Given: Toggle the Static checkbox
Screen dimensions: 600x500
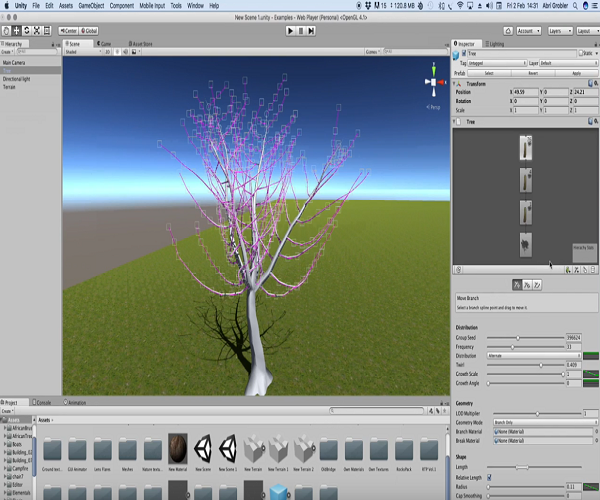Looking at the screenshot, I should point(581,53).
